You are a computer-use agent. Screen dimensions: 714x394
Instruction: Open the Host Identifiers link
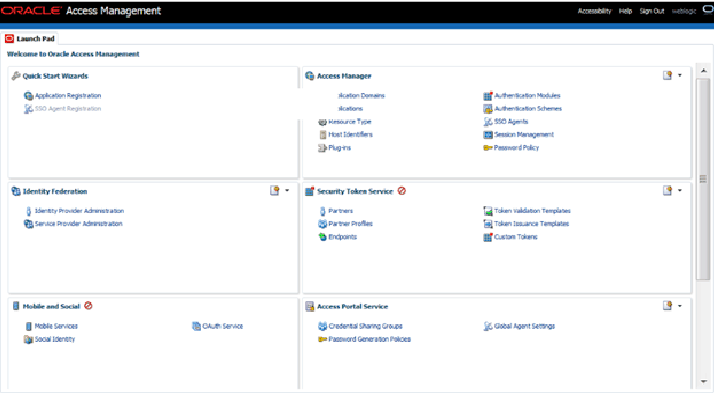(350, 135)
